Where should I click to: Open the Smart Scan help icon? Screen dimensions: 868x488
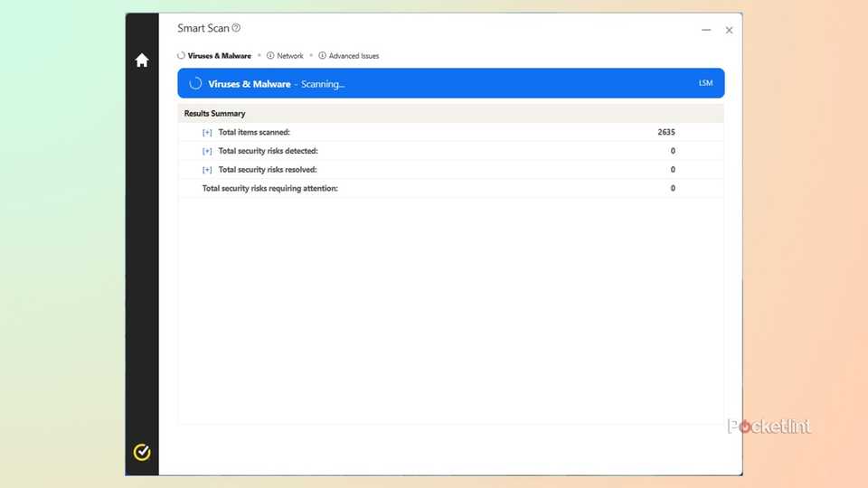click(x=236, y=28)
